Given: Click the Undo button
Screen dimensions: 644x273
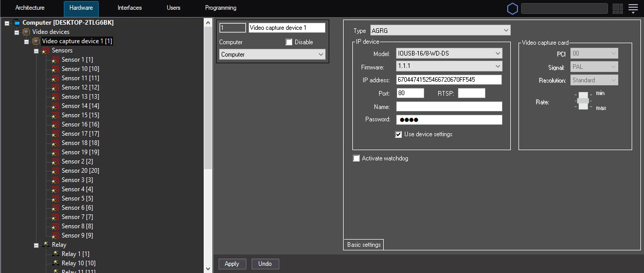Looking at the screenshot, I should click(265, 264).
